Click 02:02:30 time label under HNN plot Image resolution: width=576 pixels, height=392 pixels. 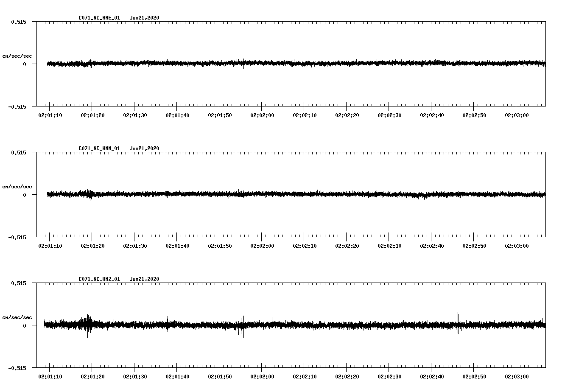[x=389, y=246]
